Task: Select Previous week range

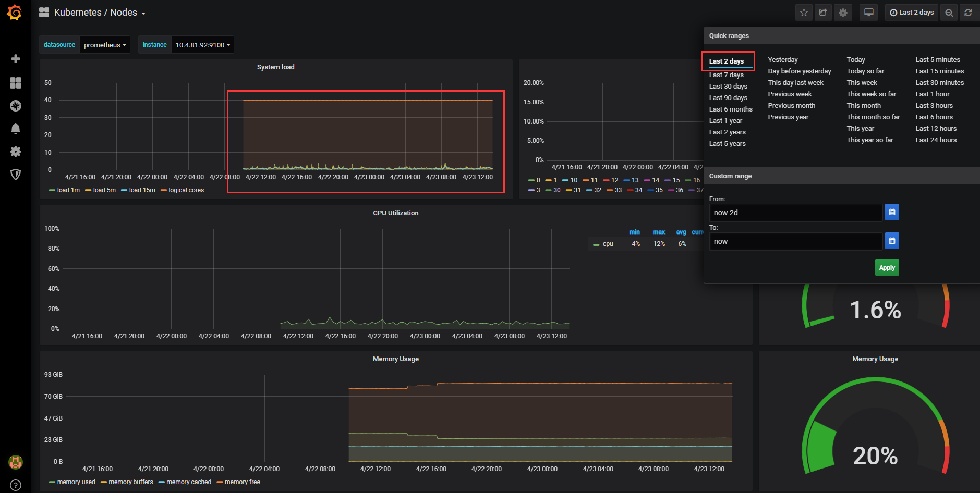Action: coord(790,94)
